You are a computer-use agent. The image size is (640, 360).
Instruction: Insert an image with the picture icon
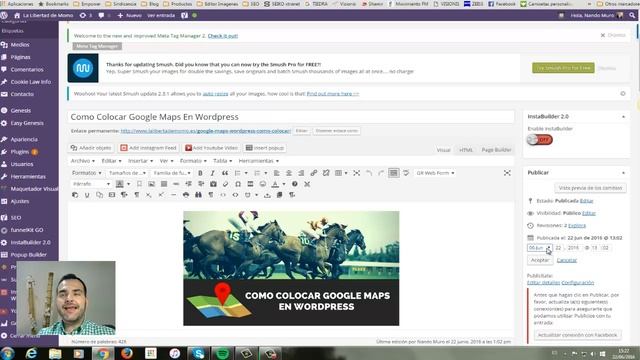(x=151, y=184)
